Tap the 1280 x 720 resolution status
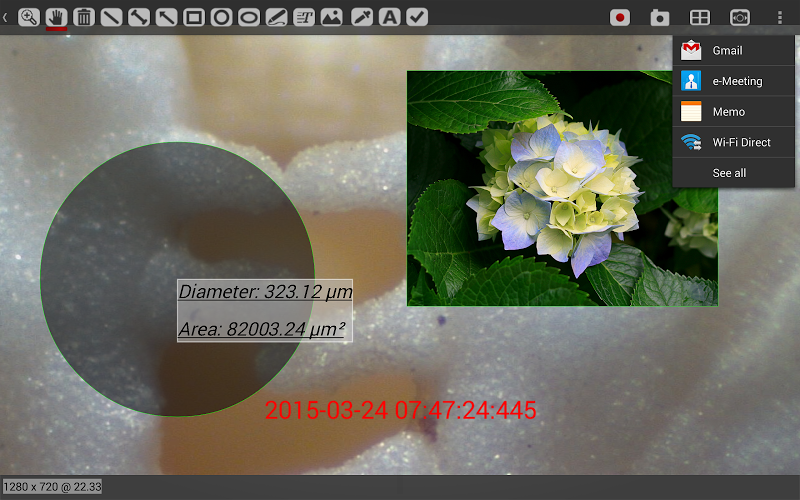Viewport: 800px width, 500px height. pos(53,486)
